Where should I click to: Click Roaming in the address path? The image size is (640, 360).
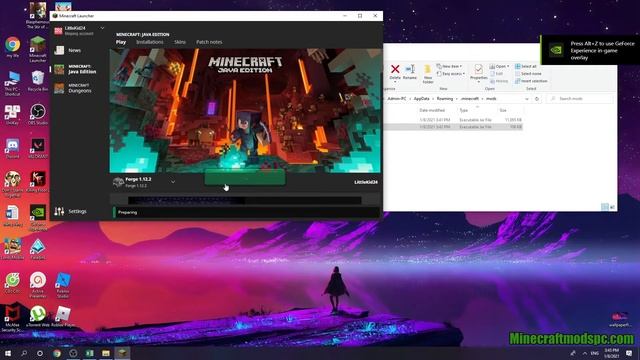click(x=445, y=99)
